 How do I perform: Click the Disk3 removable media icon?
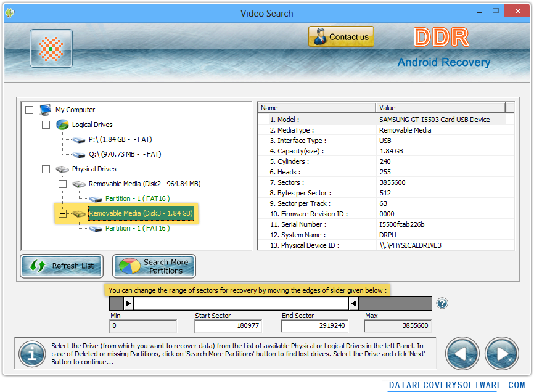pyautogui.click(x=79, y=214)
